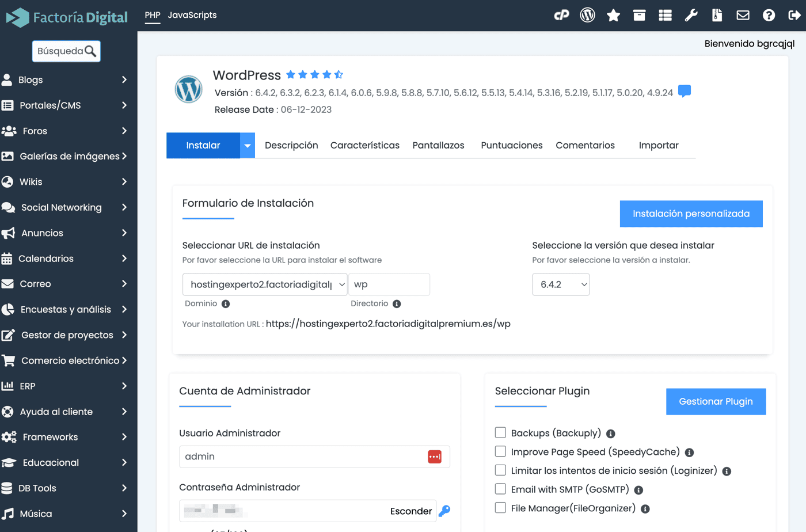
Task: Open the wrench settings icon
Action: click(x=691, y=16)
